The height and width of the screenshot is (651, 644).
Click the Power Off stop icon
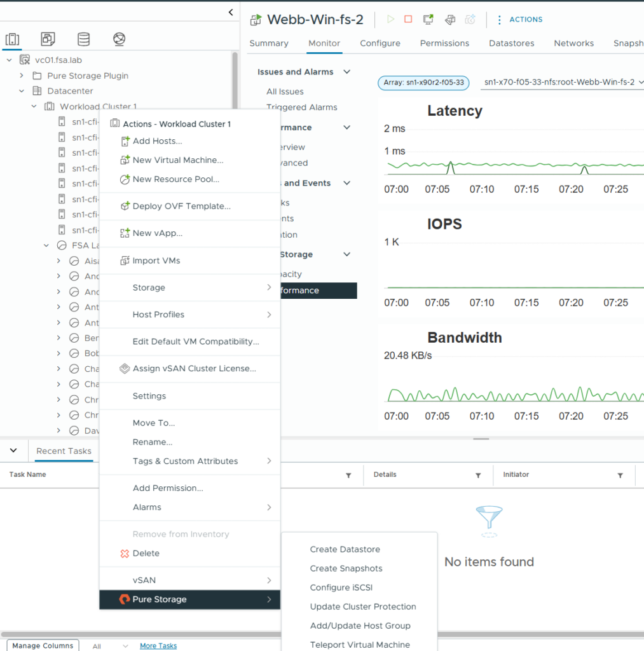point(408,19)
